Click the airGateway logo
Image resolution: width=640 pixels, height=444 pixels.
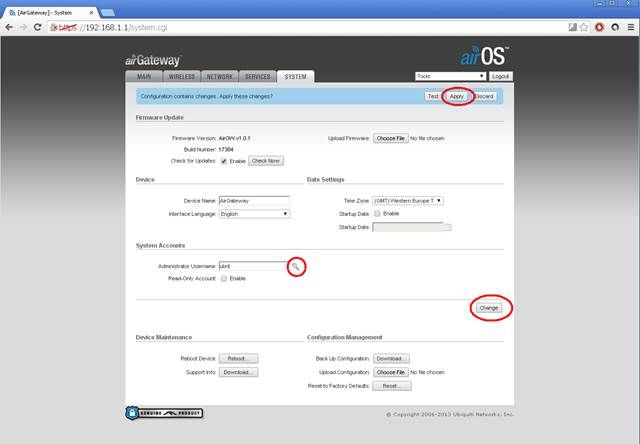point(153,60)
